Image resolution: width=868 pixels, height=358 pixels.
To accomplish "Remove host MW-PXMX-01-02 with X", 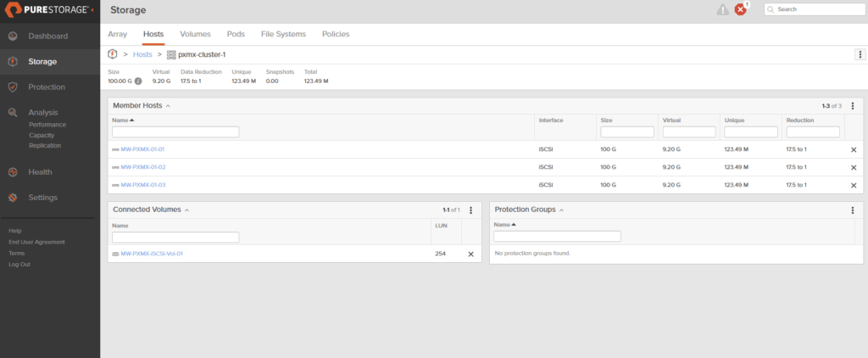I will (854, 167).
